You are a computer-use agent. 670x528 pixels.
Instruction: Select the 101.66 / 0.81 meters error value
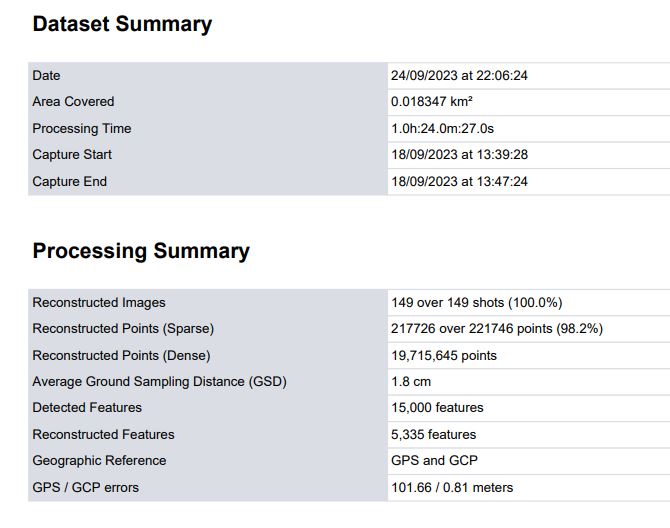click(x=452, y=488)
